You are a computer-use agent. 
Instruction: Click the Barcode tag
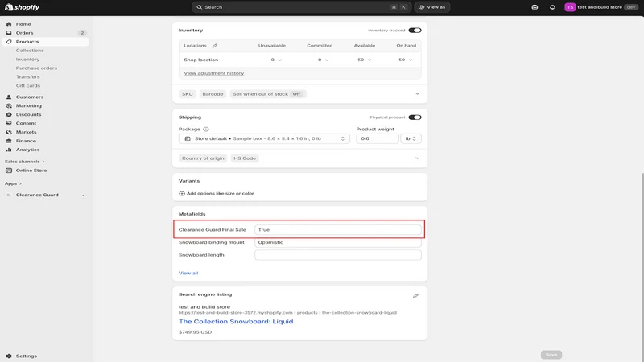[x=213, y=94]
